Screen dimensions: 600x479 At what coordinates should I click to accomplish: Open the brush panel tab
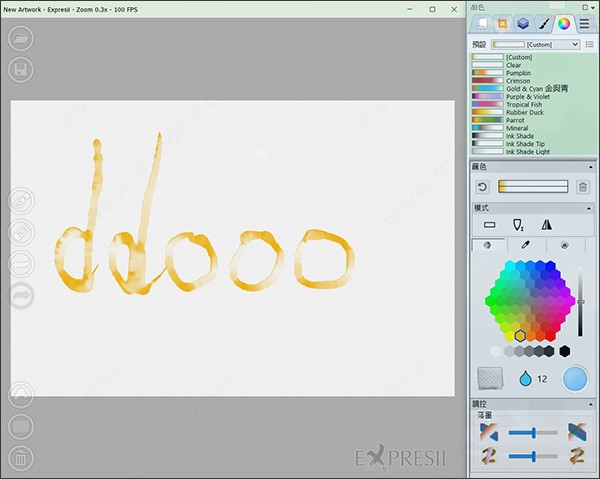543,23
